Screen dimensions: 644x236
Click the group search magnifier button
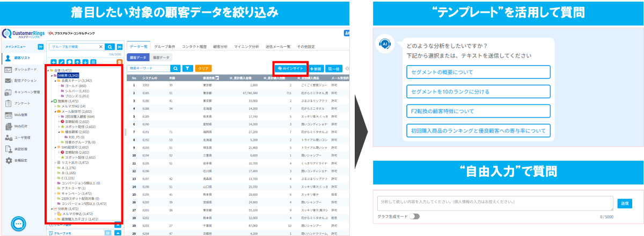(109, 47)
